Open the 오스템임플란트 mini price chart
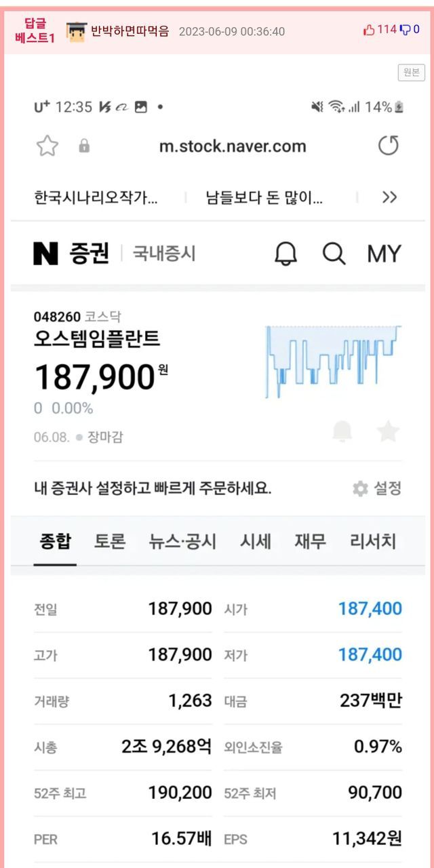 [x=332, y=361]
